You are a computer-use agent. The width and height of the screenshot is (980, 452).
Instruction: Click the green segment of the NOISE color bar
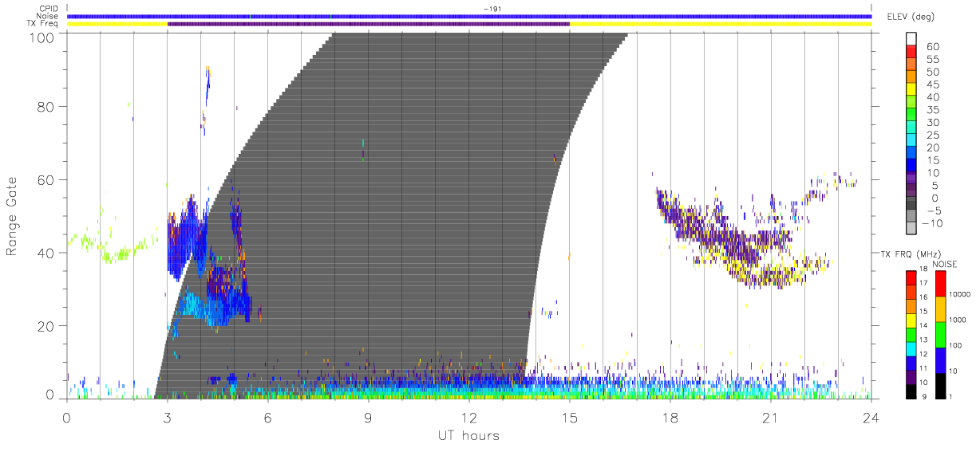coord(942,334)
